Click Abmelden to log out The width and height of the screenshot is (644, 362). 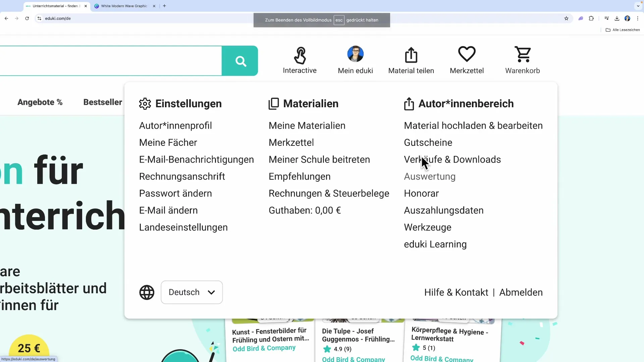coord(521,292)
